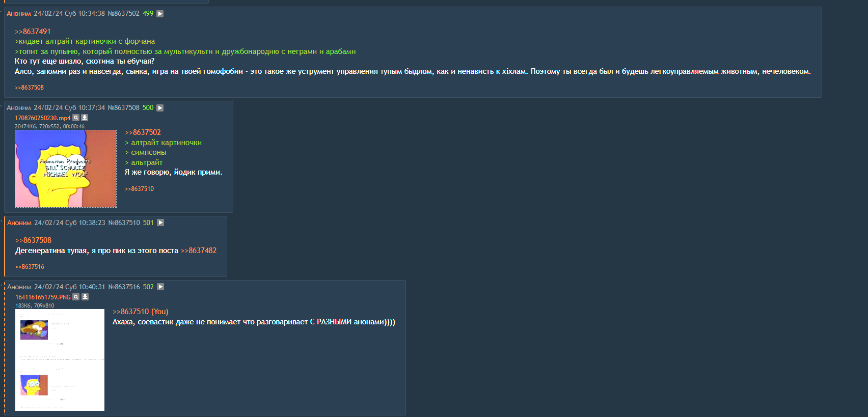Click image search icon next to 1641161651759.PNG
This screenshot has width=868, height=417.
pyautogui.click(x=76, y=297)
